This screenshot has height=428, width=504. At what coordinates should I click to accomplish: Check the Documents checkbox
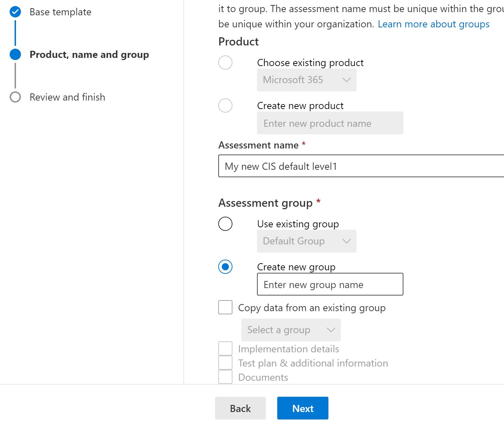click(x=225, y=377)
